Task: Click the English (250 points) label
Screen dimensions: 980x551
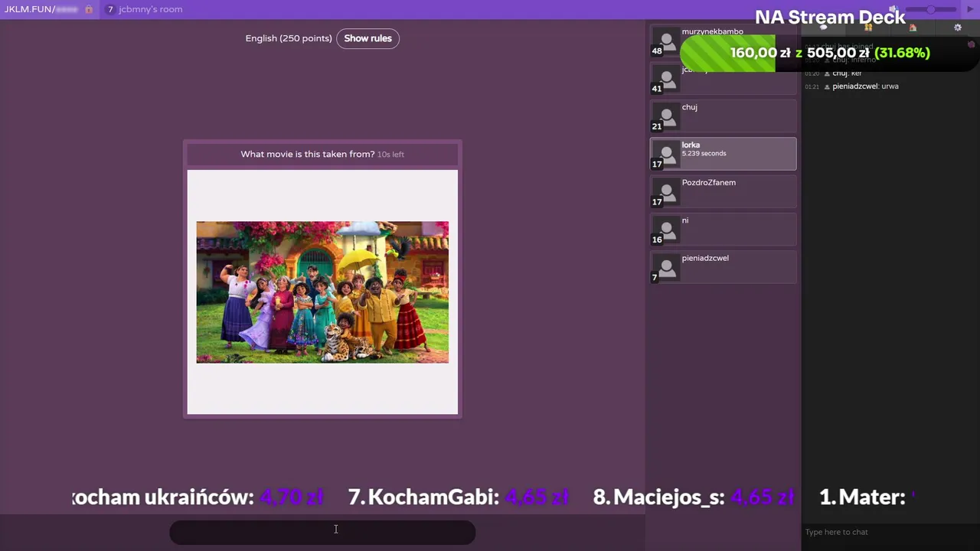Action: [289, 38]
